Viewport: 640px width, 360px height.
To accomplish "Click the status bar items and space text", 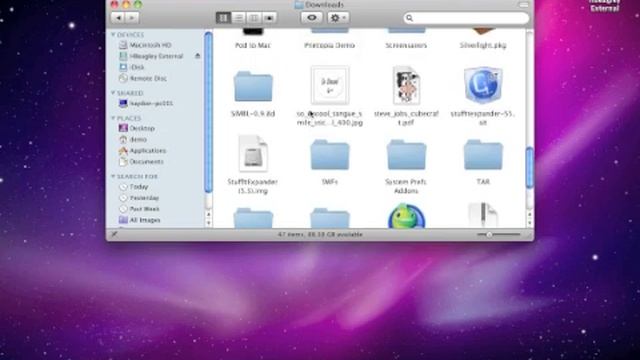I will (320, 235).
